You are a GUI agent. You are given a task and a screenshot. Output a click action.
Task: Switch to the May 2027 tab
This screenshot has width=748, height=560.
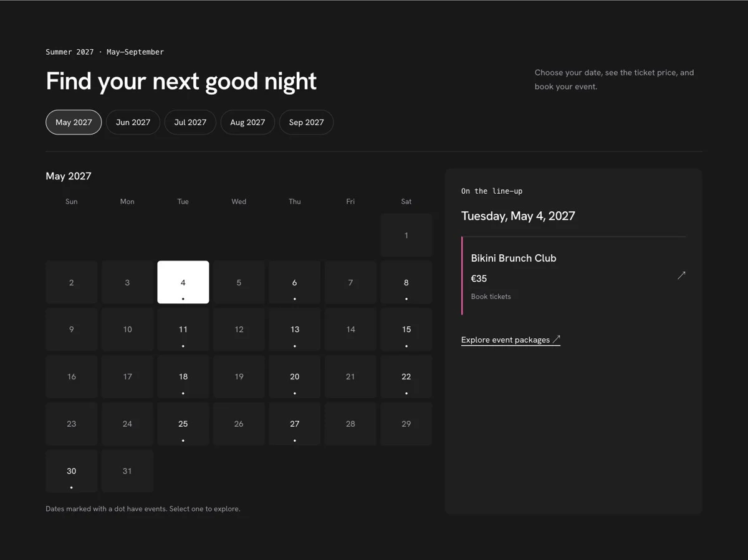(x=74, y=122)
